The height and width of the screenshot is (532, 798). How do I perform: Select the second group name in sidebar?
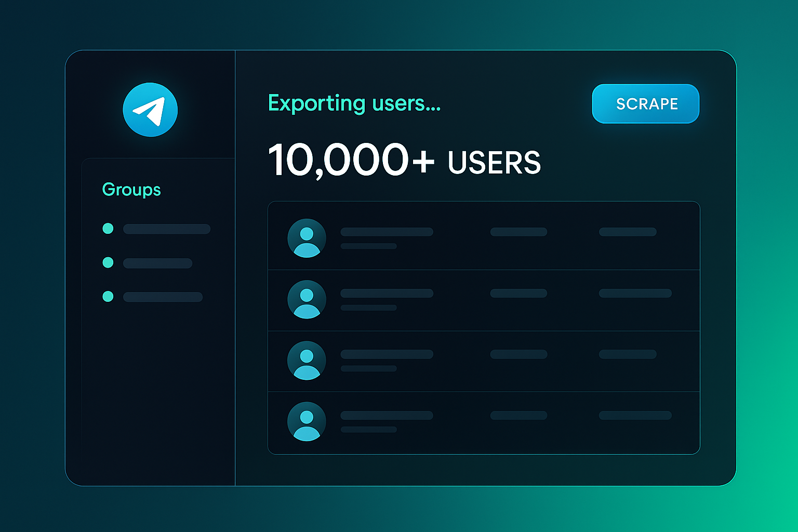tap(157, 263)
